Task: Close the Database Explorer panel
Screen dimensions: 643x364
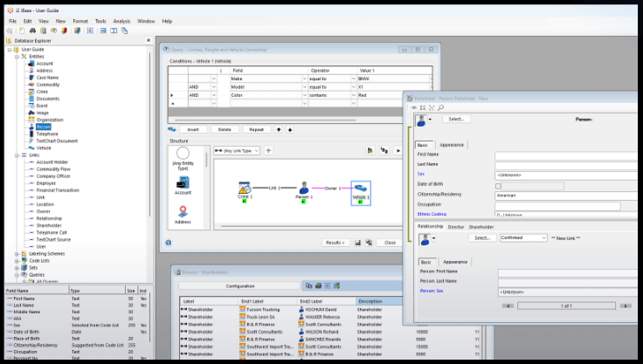Action: [x=149, y=40]
